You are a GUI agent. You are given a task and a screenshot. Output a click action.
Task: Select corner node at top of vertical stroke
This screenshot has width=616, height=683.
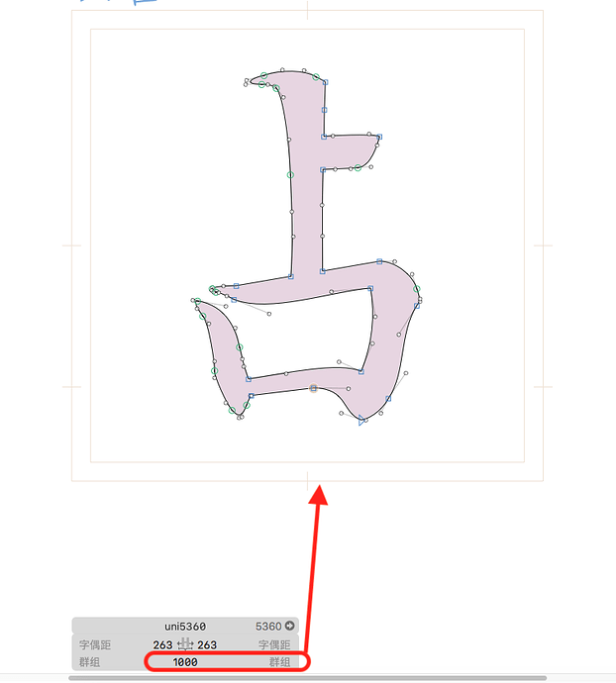[325, 82]
